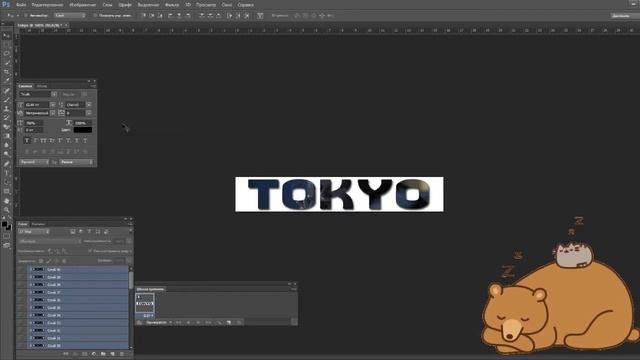This screenshot has height=360, width=640.
Task: Open the Изображение menu
Action: (82, 5)
